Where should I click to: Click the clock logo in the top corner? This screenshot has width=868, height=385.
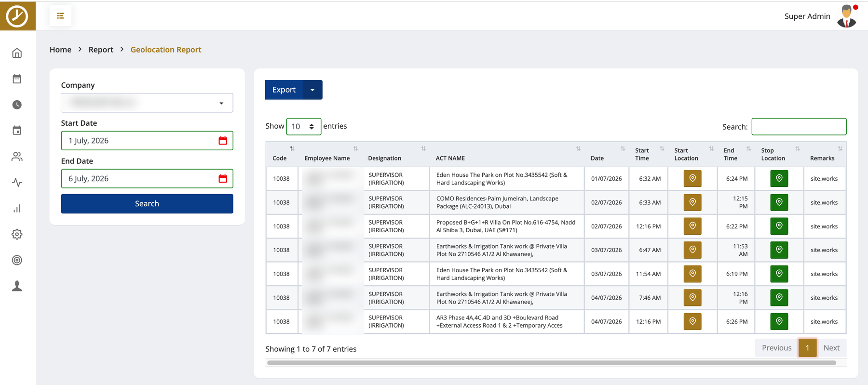[x=17, y=16]
